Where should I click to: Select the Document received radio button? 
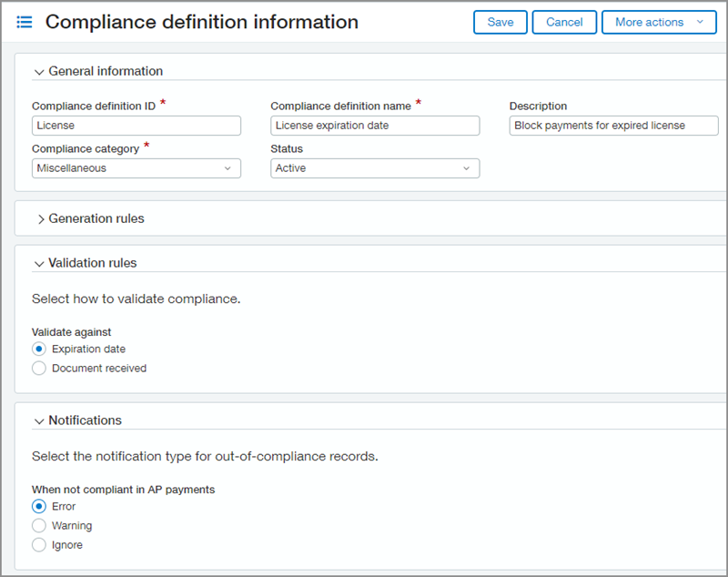coord(38,368)
